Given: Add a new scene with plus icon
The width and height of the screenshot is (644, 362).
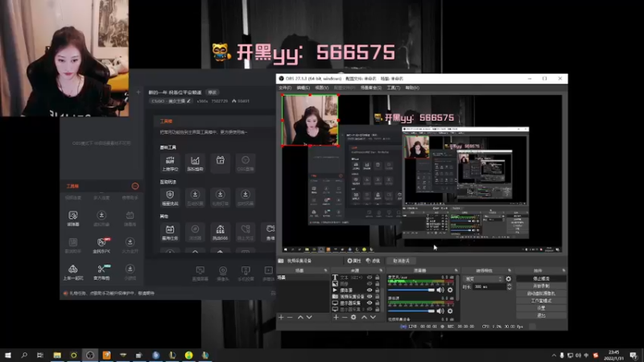Looking at the screenshot, I should click(281, 317).
